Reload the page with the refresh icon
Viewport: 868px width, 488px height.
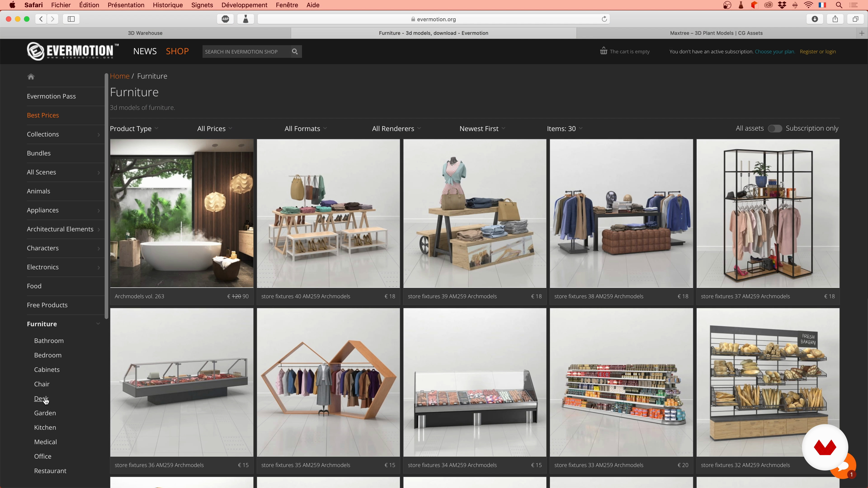604,19
